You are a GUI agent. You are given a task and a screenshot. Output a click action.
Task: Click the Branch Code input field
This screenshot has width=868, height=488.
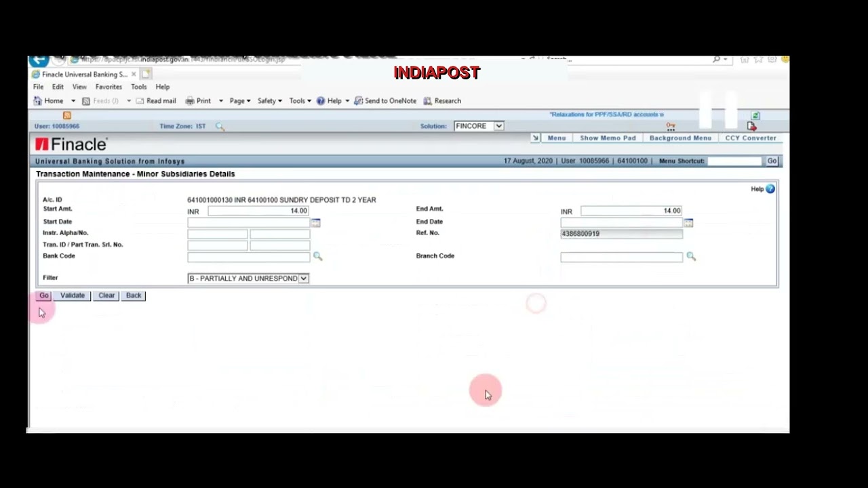click(x=622, y=257)
